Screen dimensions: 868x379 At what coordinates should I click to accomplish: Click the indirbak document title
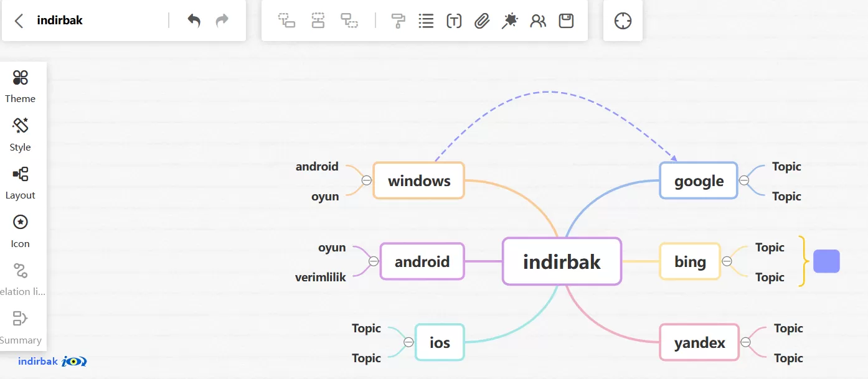[60, 21]
